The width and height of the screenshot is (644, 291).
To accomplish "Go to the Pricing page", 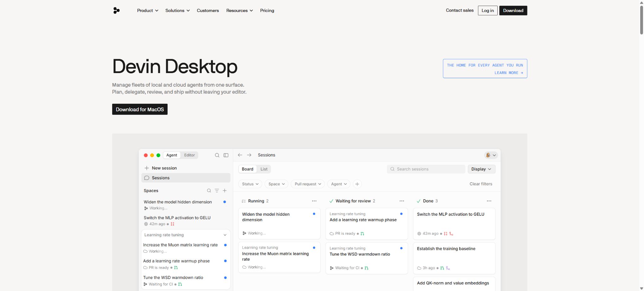I will (x=267, y=10).
